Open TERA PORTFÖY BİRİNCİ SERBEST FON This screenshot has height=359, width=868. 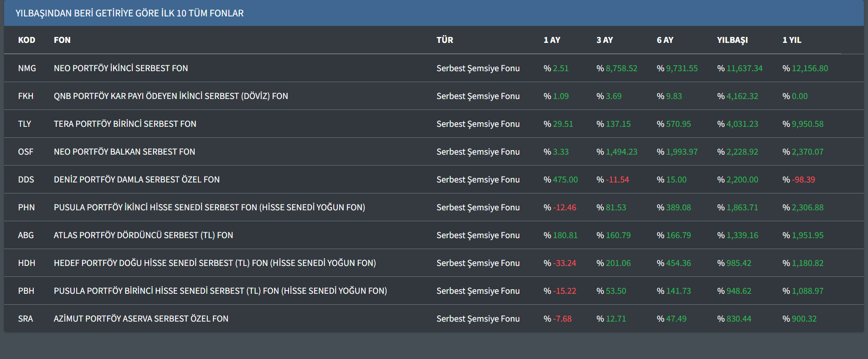click(125, 124)
